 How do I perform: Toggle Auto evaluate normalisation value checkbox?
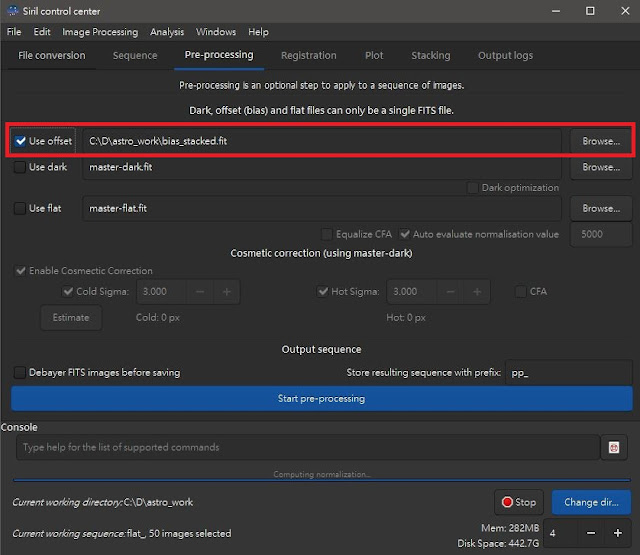405,234
